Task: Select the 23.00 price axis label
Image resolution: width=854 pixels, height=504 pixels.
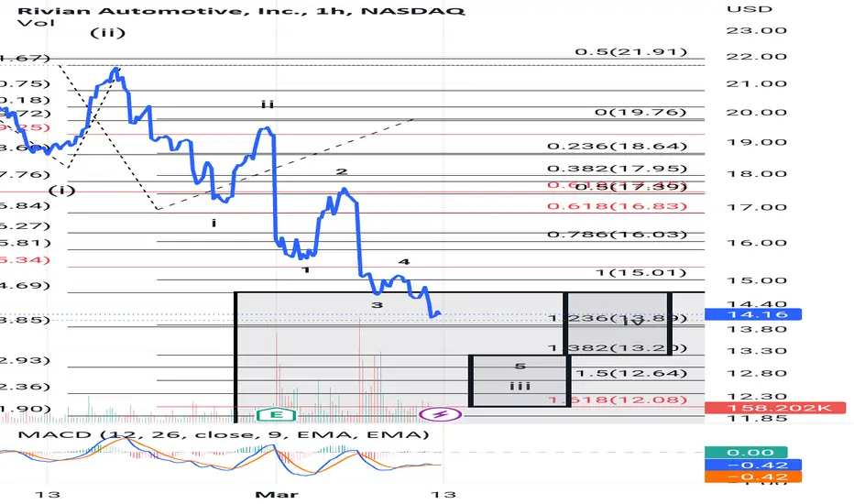Action: 757,30
